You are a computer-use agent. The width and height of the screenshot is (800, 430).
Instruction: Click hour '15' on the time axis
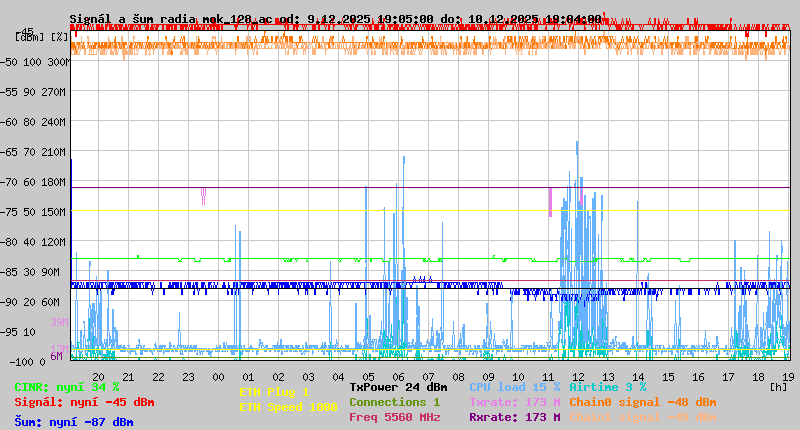(x=668, y=377)
